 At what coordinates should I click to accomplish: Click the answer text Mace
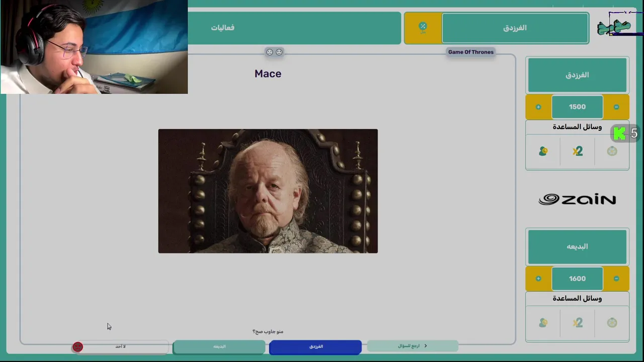(x=268, y=74)
